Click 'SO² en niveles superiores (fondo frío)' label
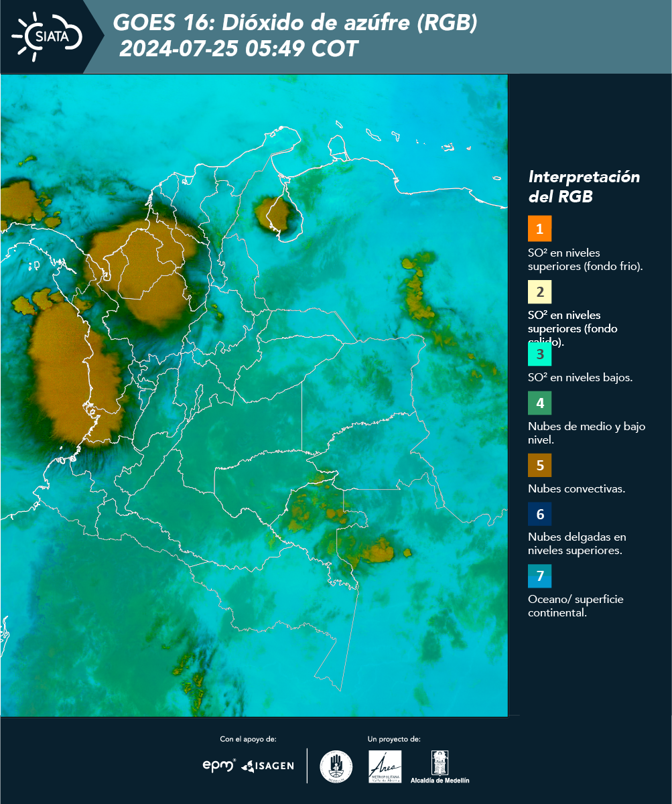 (585, 259)
